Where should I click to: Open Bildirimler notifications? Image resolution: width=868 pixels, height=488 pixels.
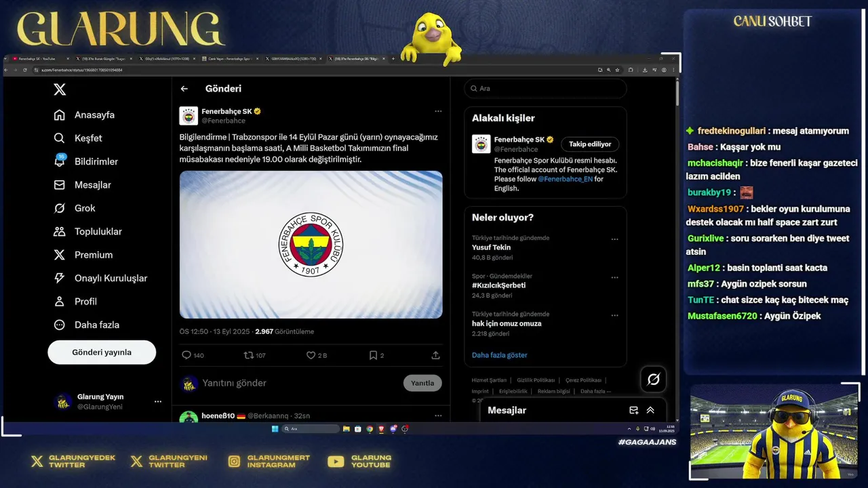pyautogui.click(x=86, y=161)
